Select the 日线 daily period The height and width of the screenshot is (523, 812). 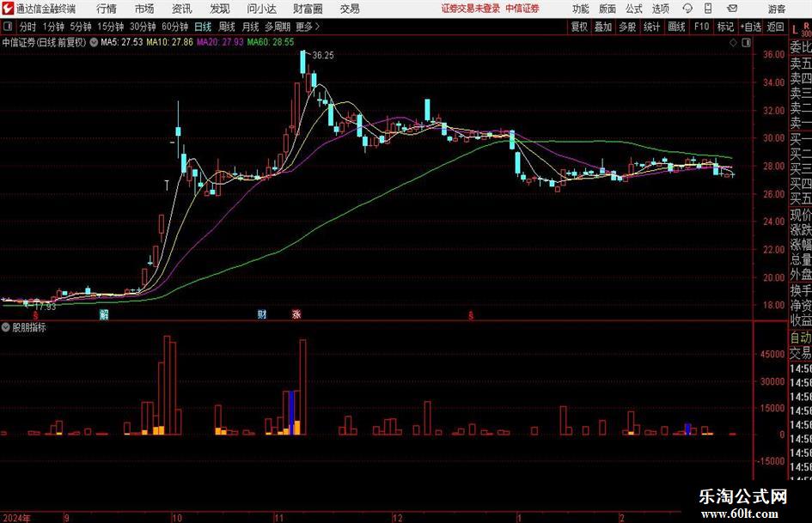[x=203, y=27]
